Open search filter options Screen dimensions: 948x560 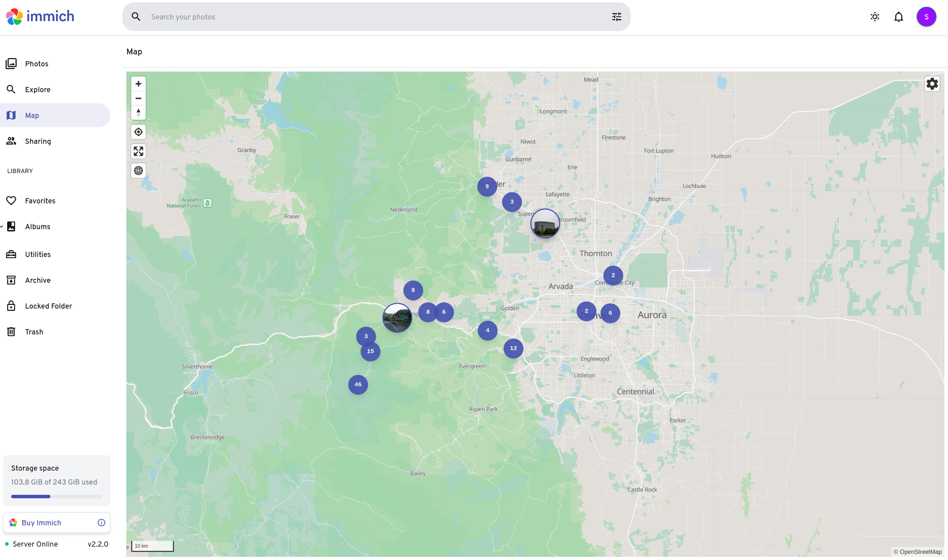(x=616, y=17)
